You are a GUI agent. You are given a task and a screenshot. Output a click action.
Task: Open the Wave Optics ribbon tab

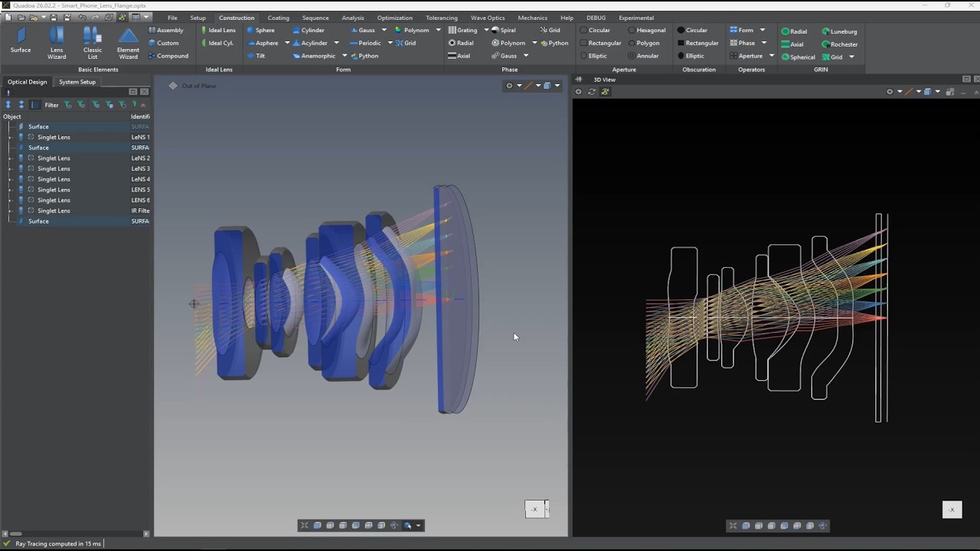[x=488, y=18]
